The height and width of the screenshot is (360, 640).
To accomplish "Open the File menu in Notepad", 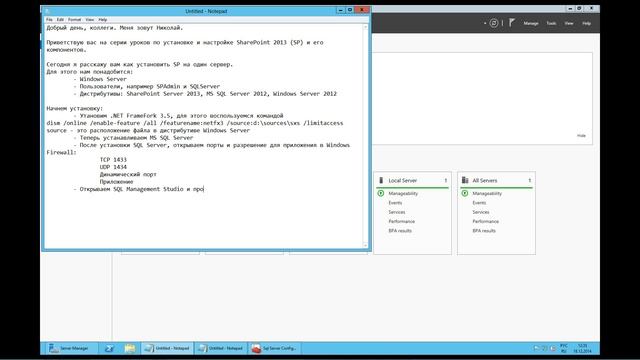I will click(49, 19).
